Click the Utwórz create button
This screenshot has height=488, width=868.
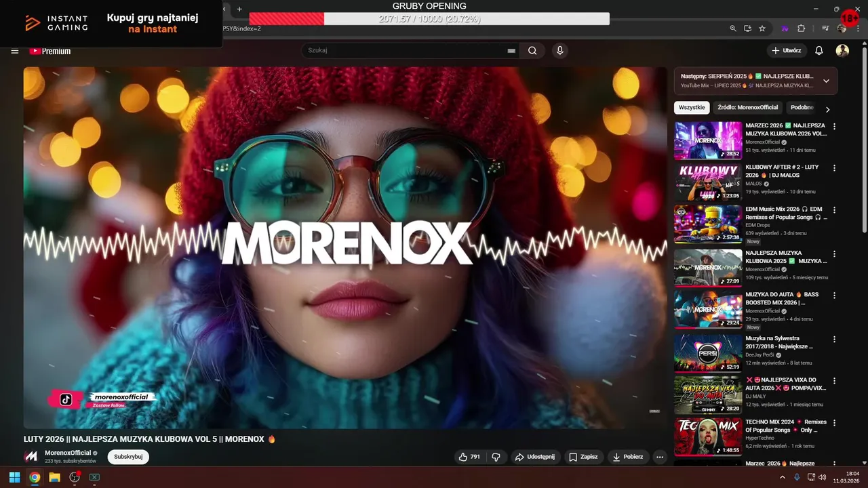pyautogui.click(x=787, y=51)
